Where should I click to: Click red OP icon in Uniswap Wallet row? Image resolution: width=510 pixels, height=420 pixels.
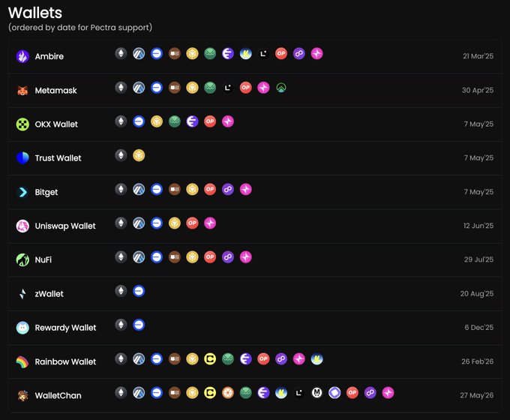point(192,223)
